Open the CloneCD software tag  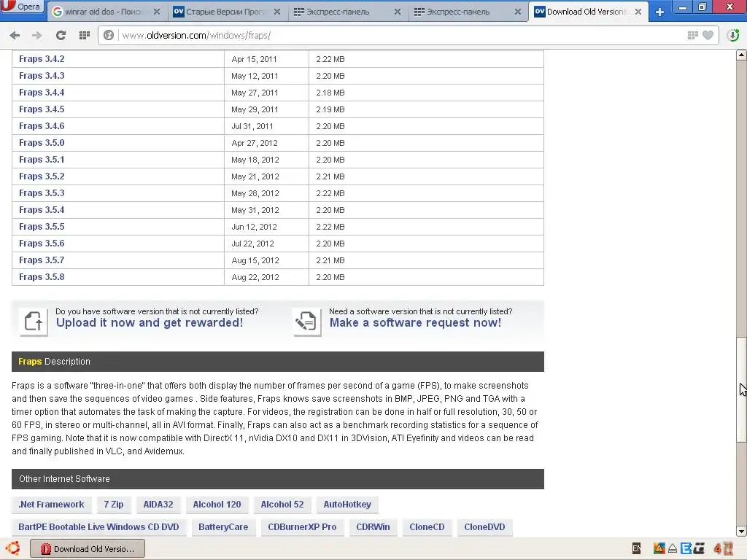427,527
